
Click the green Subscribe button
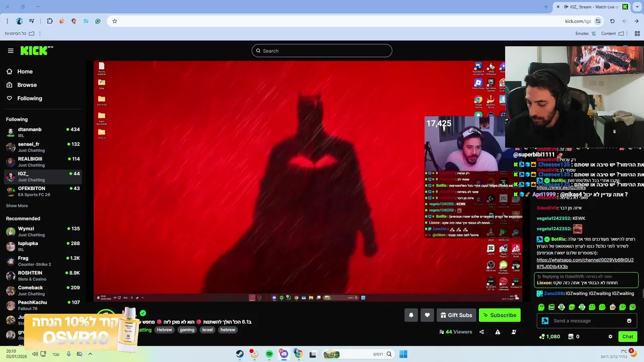coord(500,315)
